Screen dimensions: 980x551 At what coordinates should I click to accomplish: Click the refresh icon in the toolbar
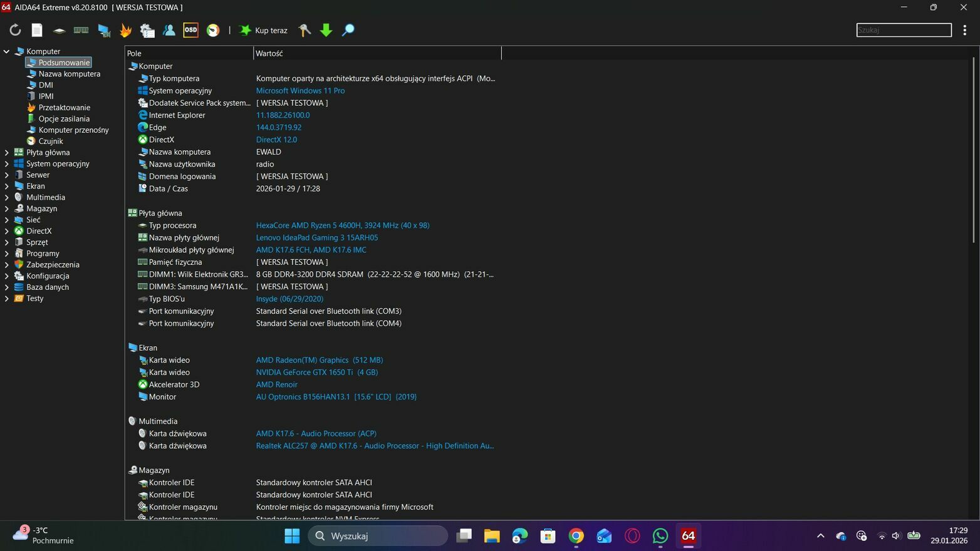15,30
